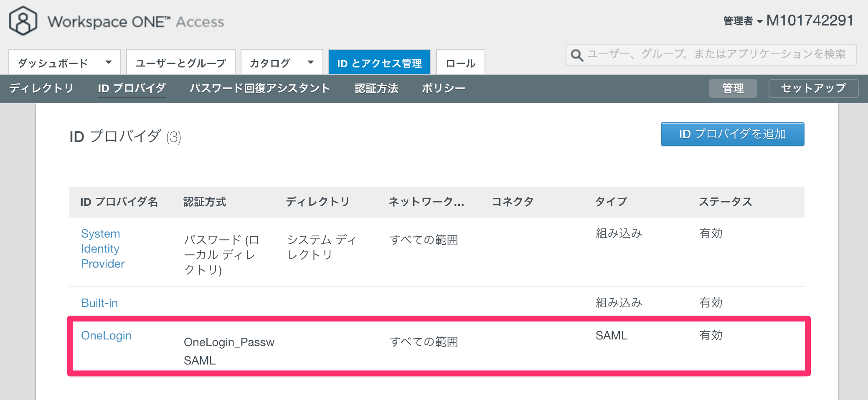Screen dimensions: 868x400
Task: Click the ネットワーク... column header
Action: (426, 202)
